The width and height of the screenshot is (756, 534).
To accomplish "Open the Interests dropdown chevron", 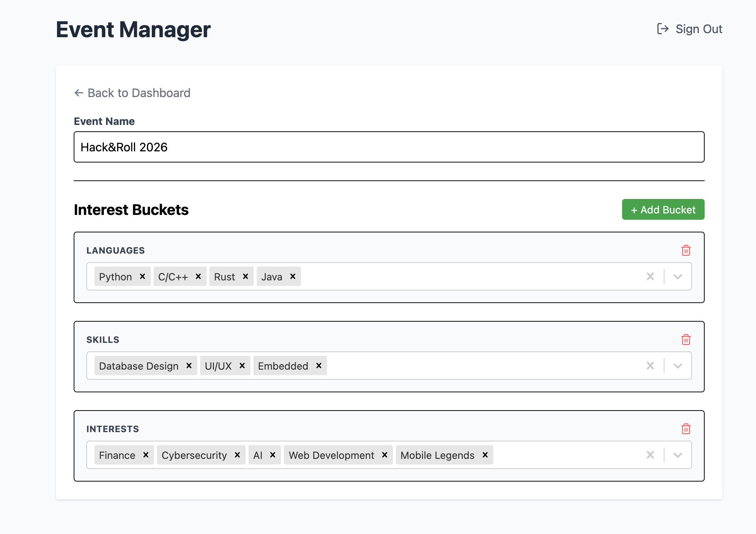I will pos(678,455).
